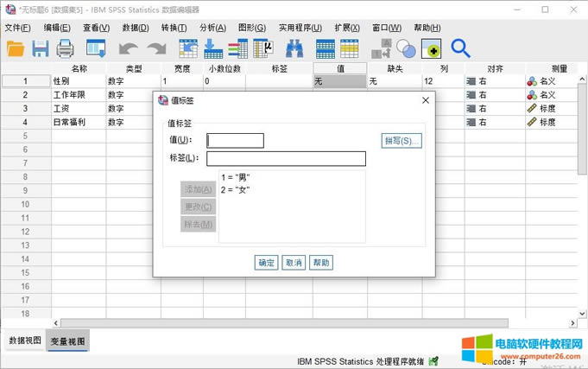
Task: Select row header number 1
Action: pyautogui.click(x=26, y=81)
